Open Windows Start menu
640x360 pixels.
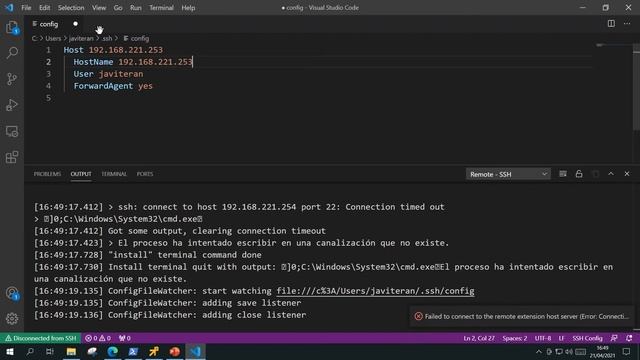[10, 351]
